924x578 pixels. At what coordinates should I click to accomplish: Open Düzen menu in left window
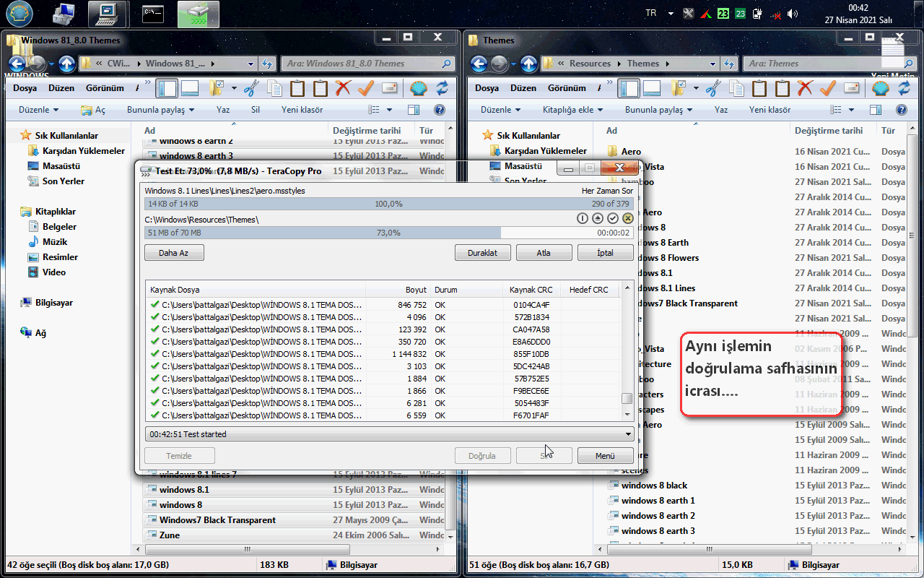pos(61,88)
